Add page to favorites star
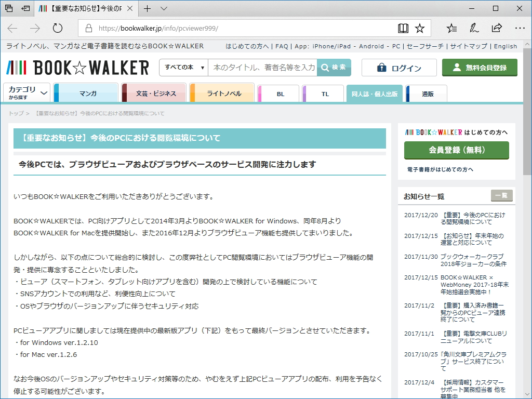 [x=420, y=28]
